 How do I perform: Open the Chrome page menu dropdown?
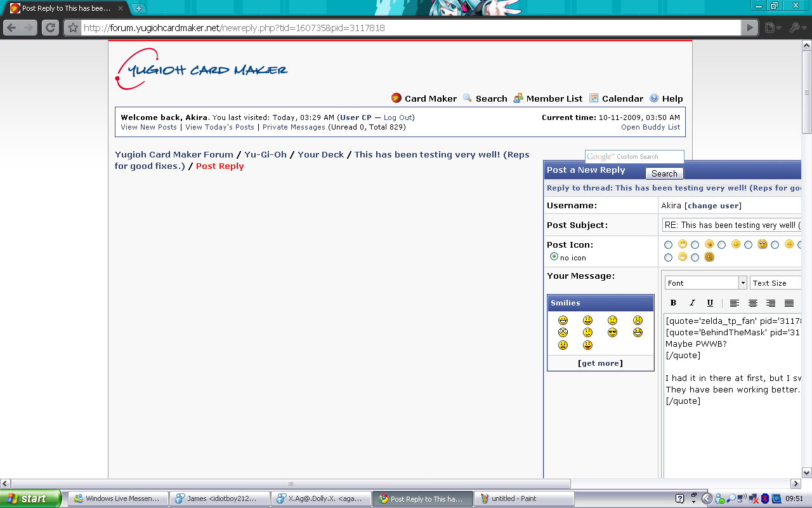tap(771, 28)
